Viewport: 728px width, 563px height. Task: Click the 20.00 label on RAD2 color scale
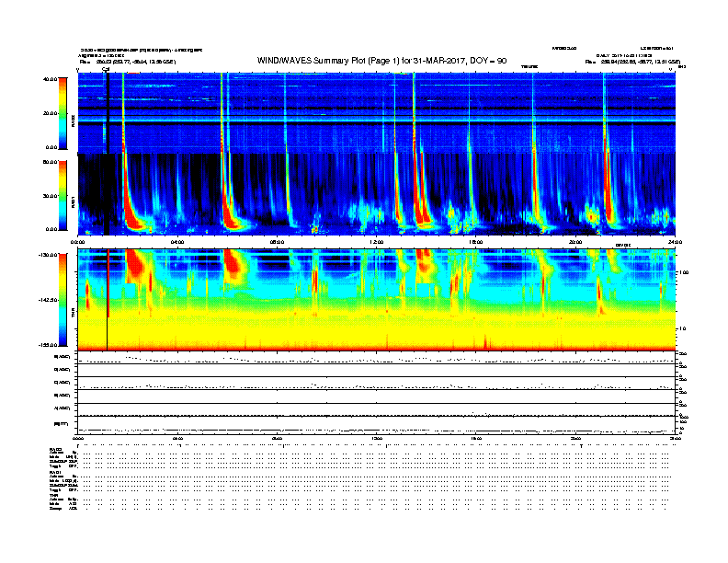tap(50, 113)
